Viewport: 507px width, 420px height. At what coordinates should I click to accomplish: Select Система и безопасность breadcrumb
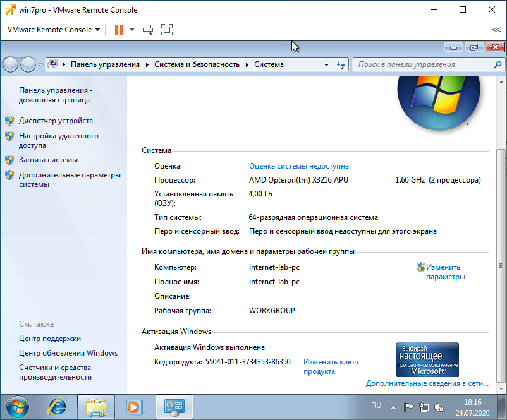[x=197, y=64]
